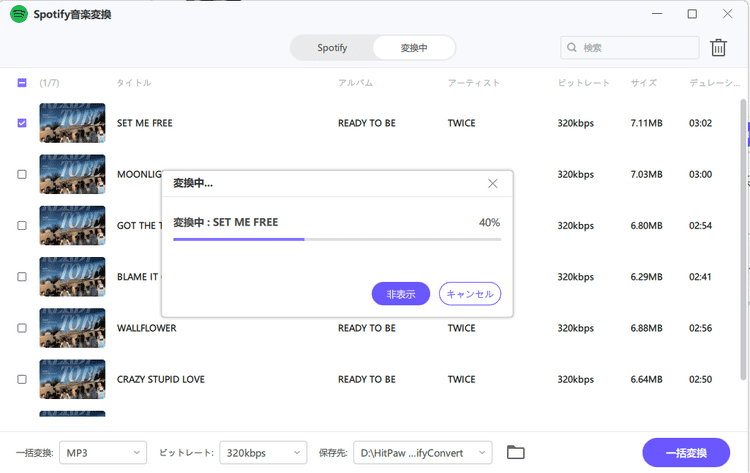Click the SET ME FREE progress bar
This screenshot has width=750, height=473.
337,239
